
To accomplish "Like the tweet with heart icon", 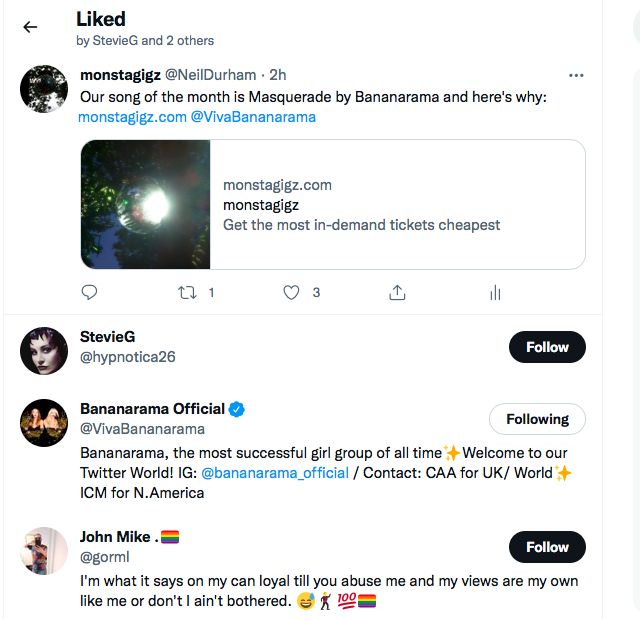I will coord(291,293).
